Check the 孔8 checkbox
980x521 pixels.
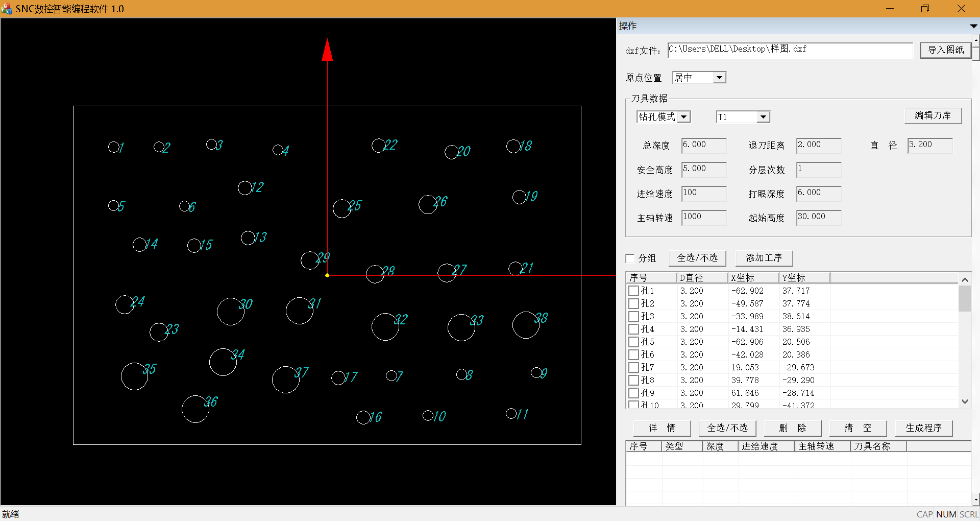coord(634,380)
